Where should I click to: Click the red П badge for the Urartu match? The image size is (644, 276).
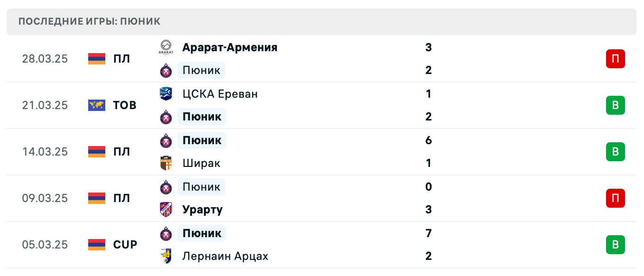coord(616,198)
